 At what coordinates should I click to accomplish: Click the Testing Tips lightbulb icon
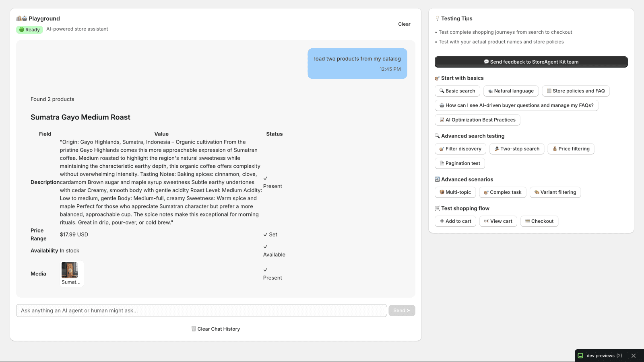[437, 19]
